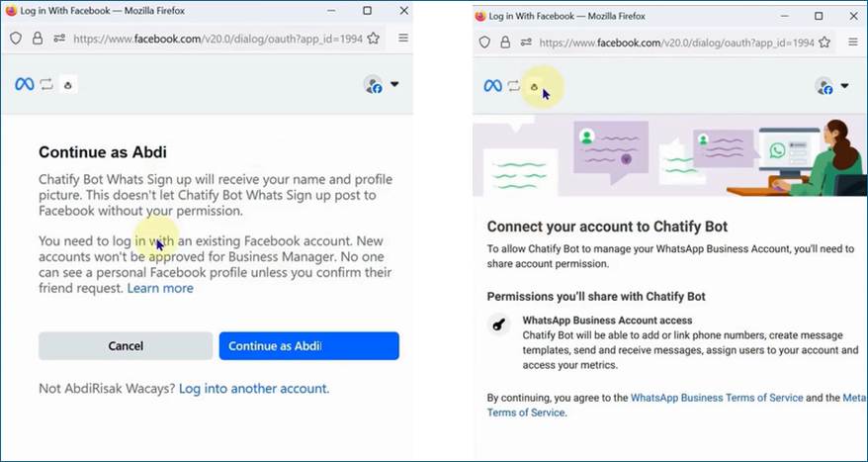This screenshot has width=868, height=462.
Task: Click the shield tracking protection icon in left window
Action: (x=16, y=39)
